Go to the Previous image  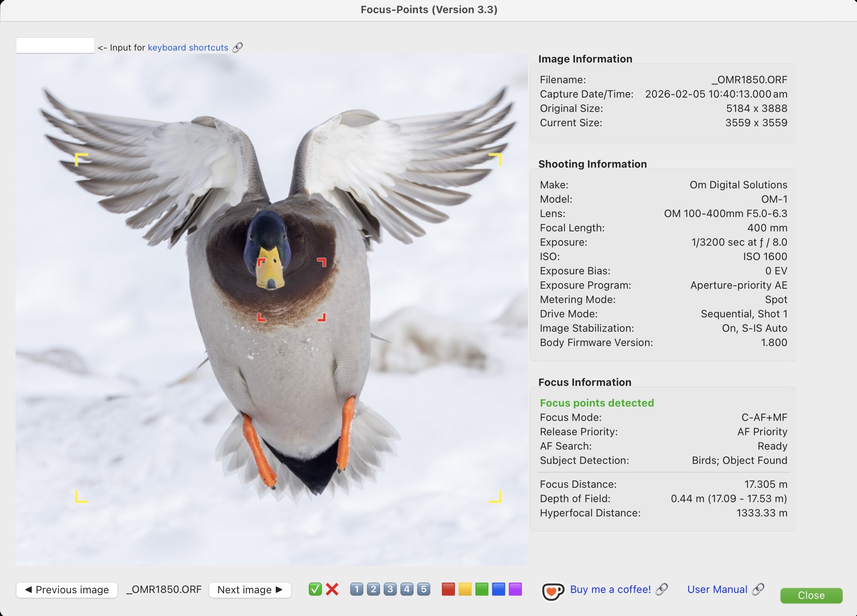[x=67, y=590]
